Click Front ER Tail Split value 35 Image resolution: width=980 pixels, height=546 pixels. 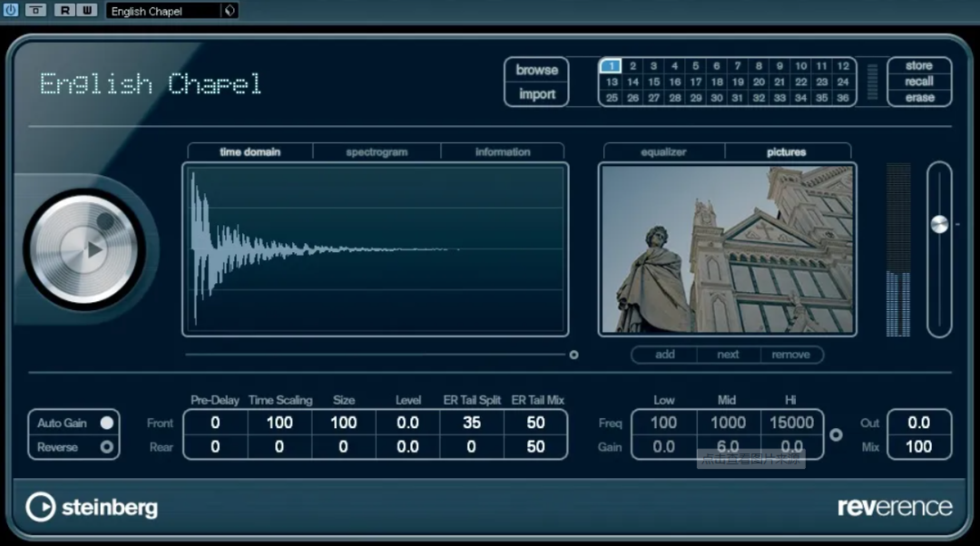coord(472,423)
